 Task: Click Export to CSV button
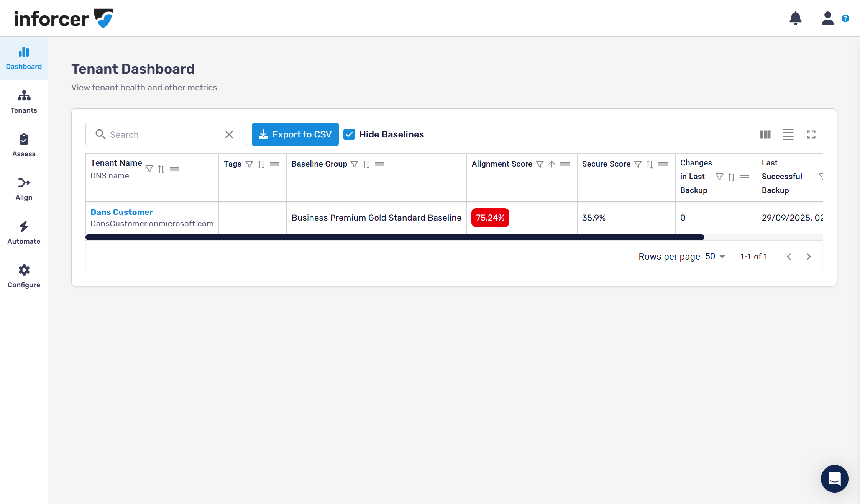tap(295, 134)
